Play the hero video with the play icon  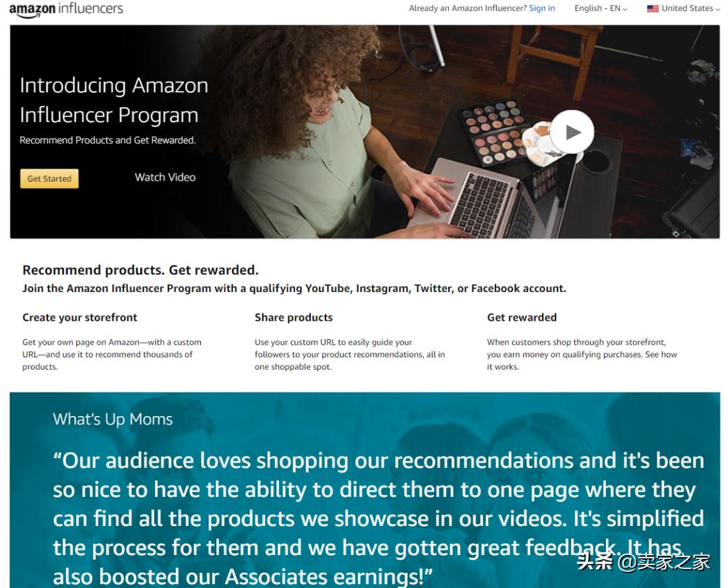pos(572,132)
